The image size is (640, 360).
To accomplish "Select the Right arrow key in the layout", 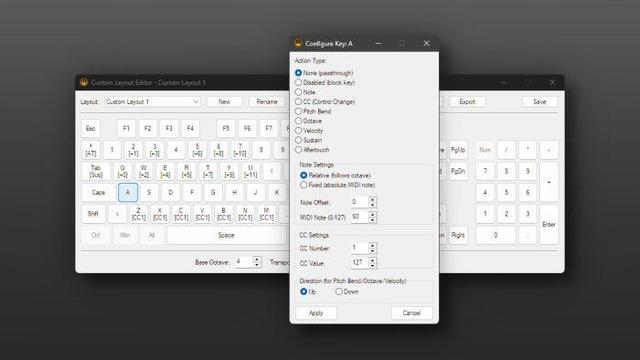I will pyautogui.click(x=458, y=235).
